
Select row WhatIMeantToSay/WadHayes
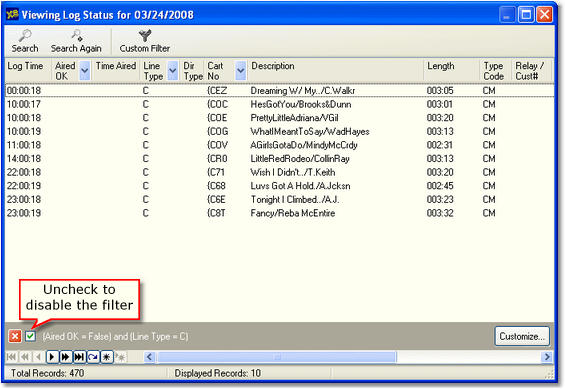280,132
